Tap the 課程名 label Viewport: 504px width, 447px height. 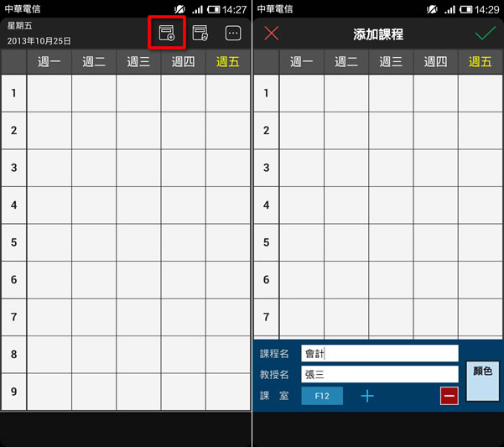click(274, 353)
